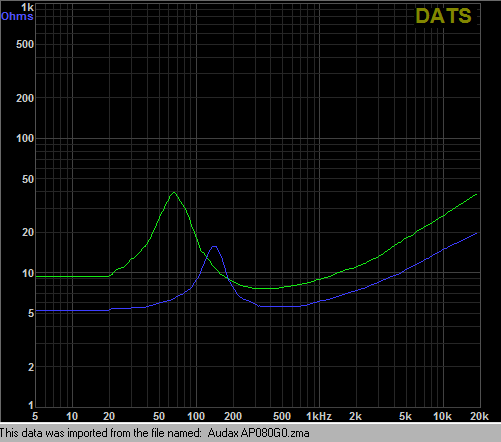Click the status bar imported-file message
Screen dimensions: 501x442
(x=155, y=433)
